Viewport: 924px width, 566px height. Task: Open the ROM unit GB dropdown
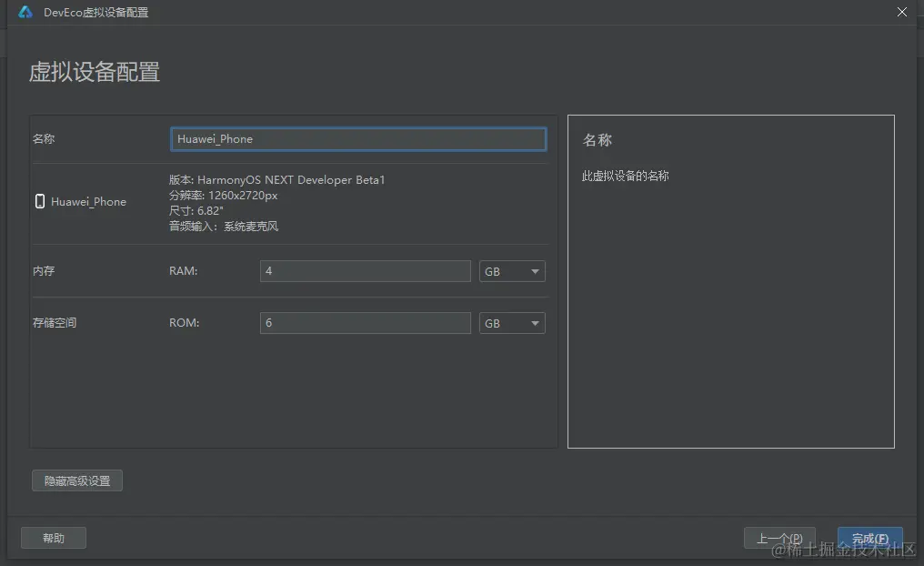(512, 323)
